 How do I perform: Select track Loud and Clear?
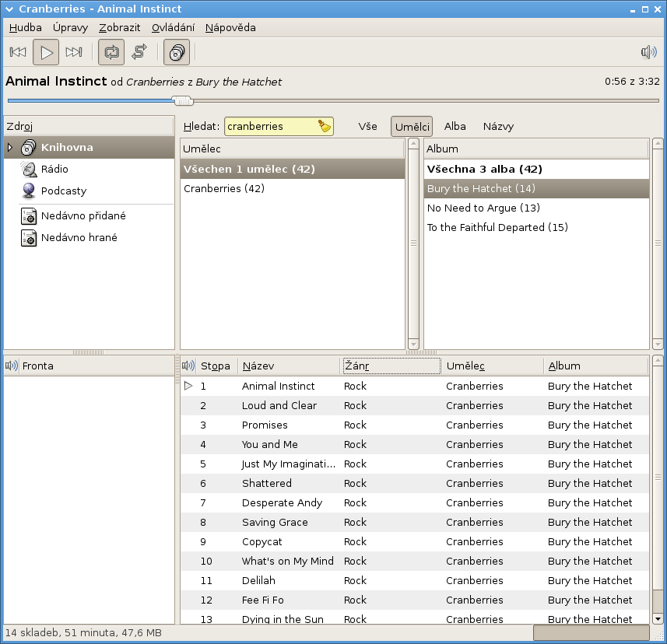pyautogui.click(x=415, y=406)
